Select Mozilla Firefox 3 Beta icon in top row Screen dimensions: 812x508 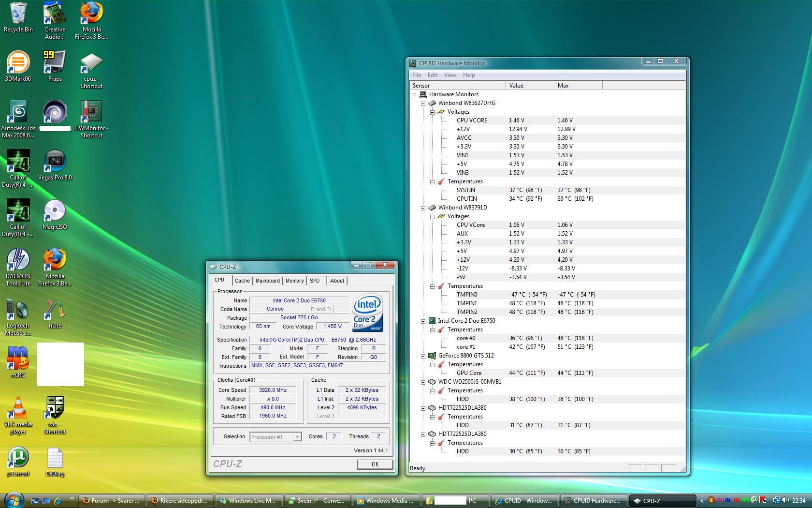[91, 21]
